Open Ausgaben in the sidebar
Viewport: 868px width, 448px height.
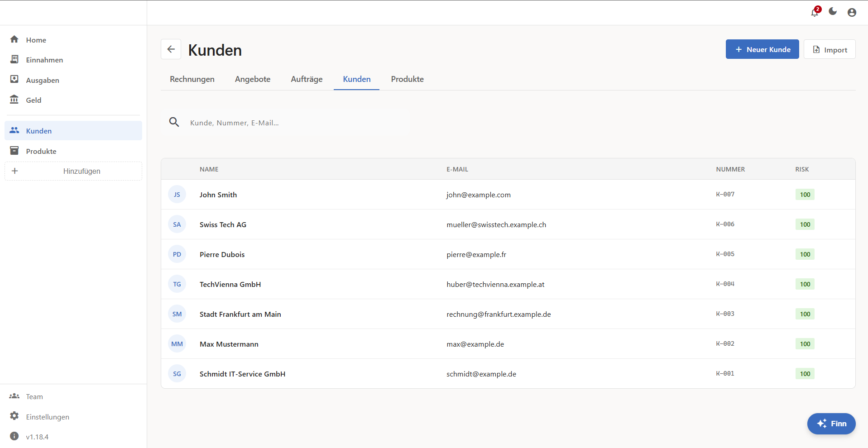[73, 80]
